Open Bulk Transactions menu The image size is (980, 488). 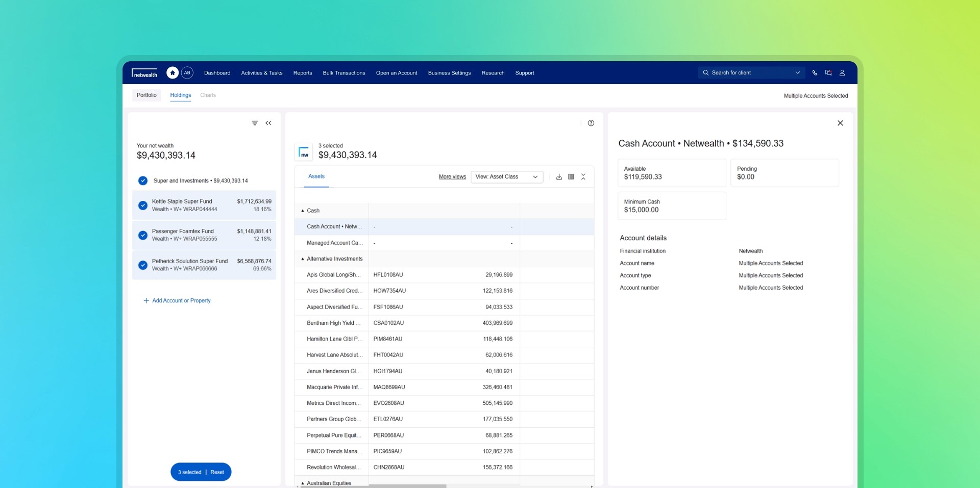pyautogui.click(x=344, y=73)
